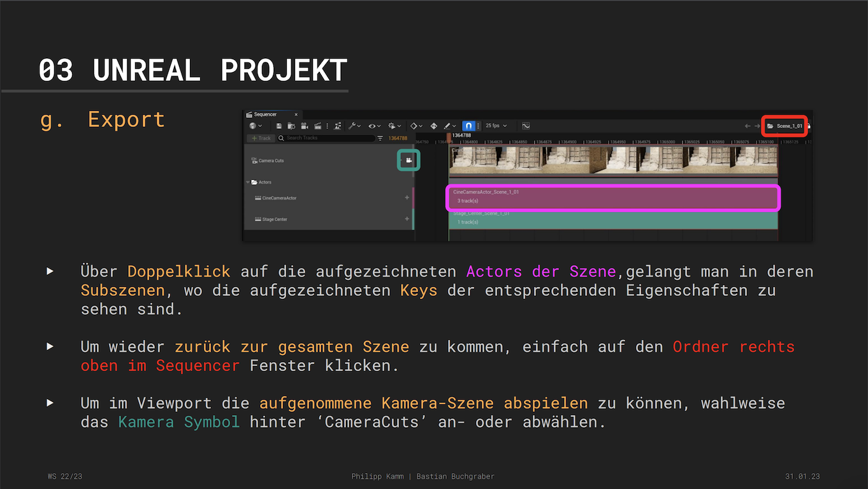Click the green + Track button

tap(261, 138)
